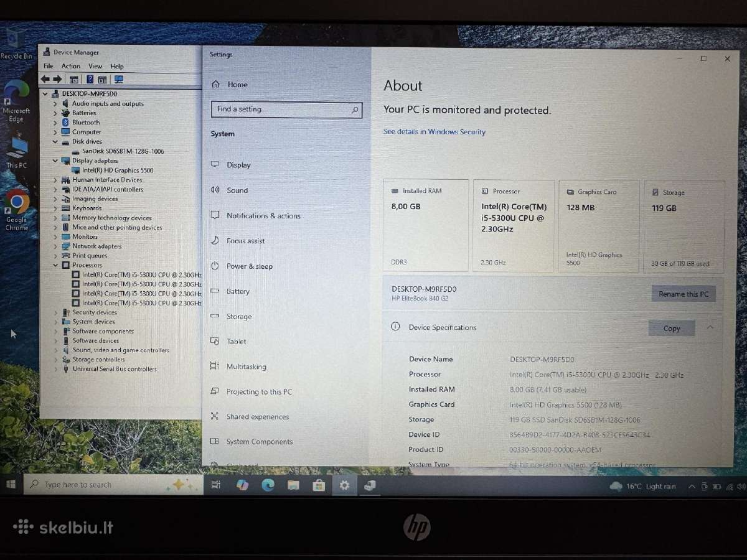Click the Graphics Card 128 MB card
Screen dimensions: 747x560
tap(599, 226)
